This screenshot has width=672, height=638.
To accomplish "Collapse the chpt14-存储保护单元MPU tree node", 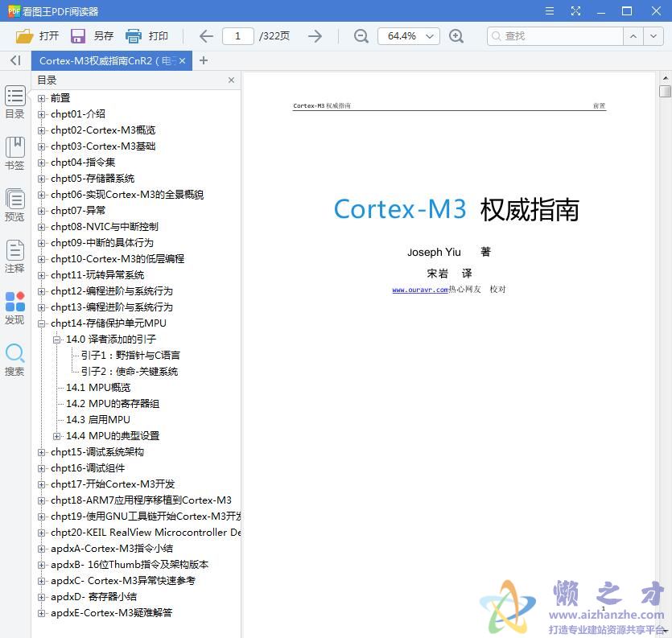I will (x=41, y=323).
